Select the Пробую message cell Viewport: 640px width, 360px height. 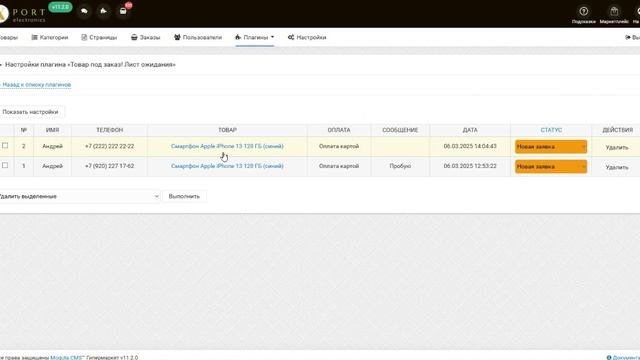click(x=400, y=166)
